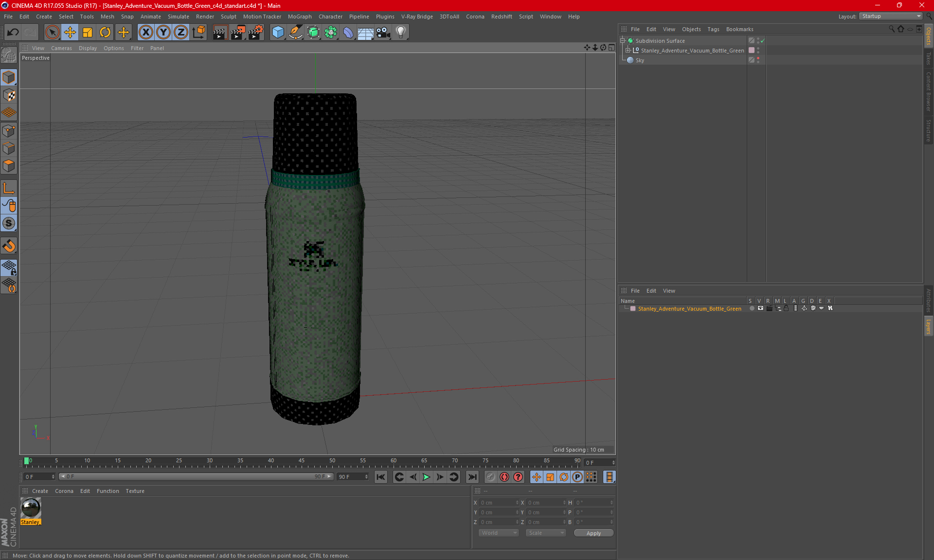Add a Floor environment object
This screenshot has height=560, width=934.
[x=365, y=33]
